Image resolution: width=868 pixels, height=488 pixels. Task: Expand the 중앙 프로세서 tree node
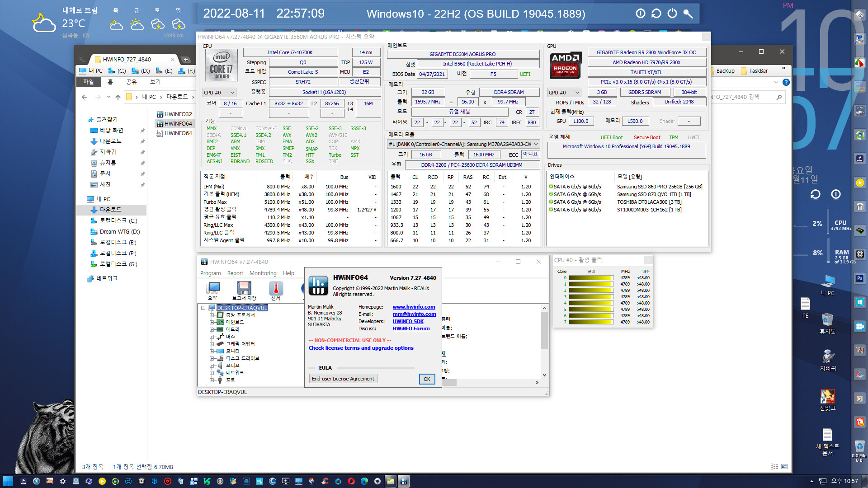(x=212, y=315)
